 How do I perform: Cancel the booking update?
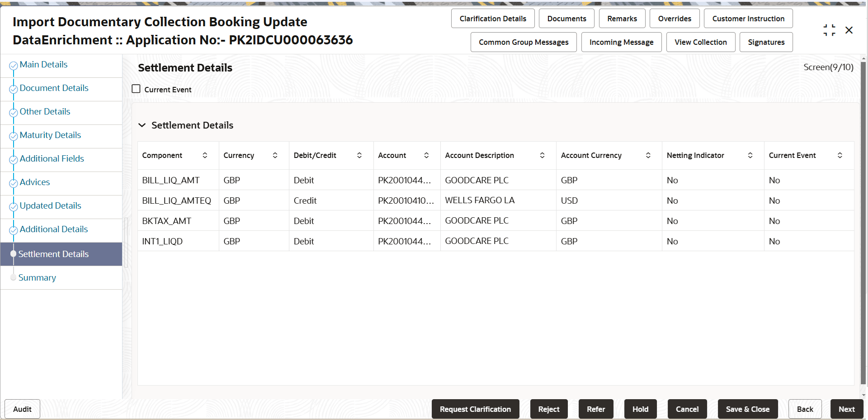pos(687,409)
